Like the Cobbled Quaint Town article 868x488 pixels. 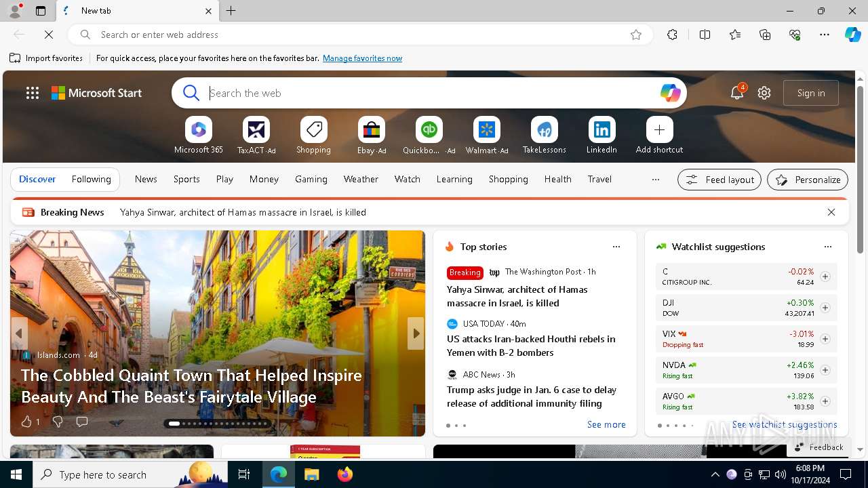[26, 422]
